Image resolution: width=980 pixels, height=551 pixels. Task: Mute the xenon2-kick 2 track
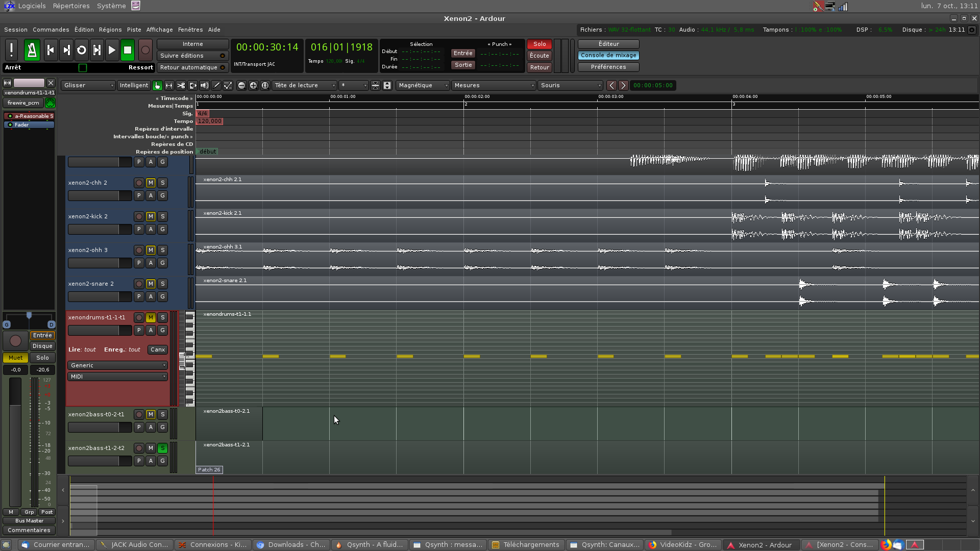151,216
